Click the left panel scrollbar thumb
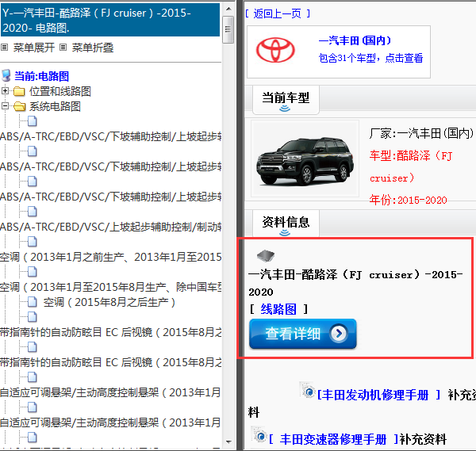 click(228, 29)
